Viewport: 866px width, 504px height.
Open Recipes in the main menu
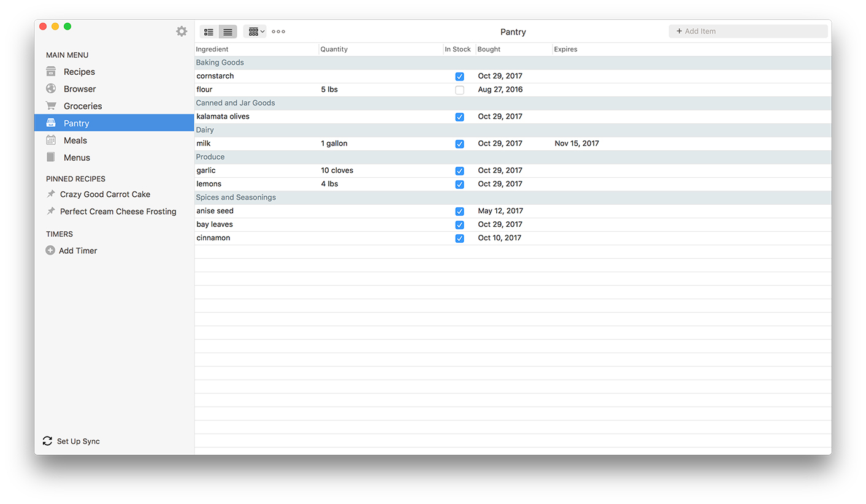pyautogui.click(x=79, y=72)
